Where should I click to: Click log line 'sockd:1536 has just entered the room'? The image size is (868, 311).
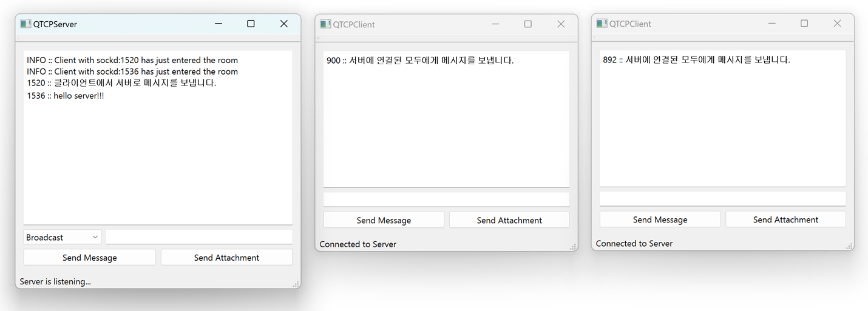tap(132, 72)
